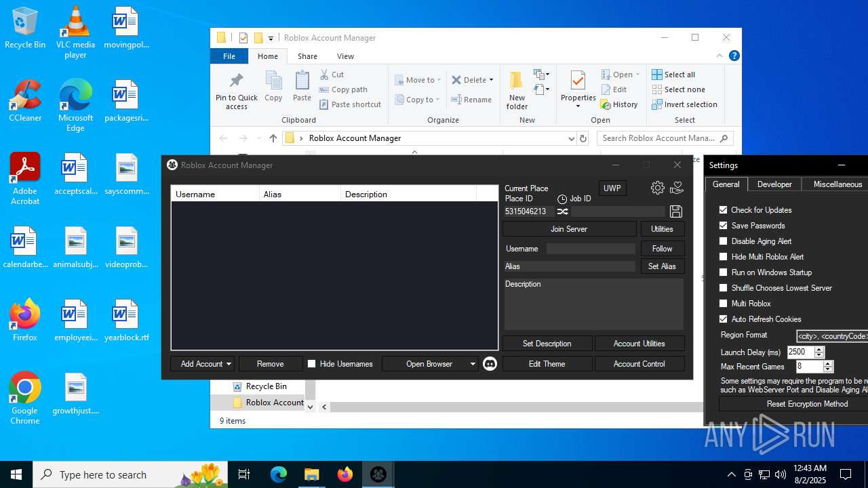Image resolution: width=868 pixels, height=488 pixels.
Task: Toggle Save Passwords setting
Action: [x=723, y=226]
